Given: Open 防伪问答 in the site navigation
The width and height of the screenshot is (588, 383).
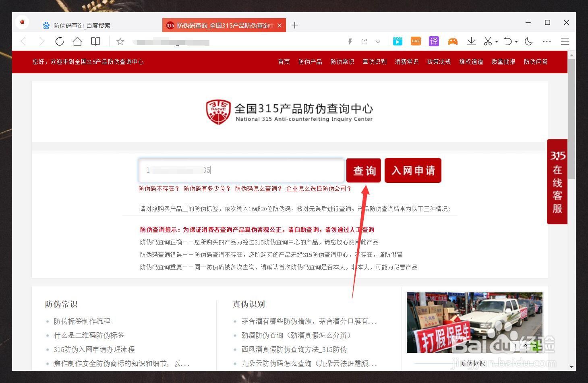Looking at the screenshot, I should click(x=536, y=62).
